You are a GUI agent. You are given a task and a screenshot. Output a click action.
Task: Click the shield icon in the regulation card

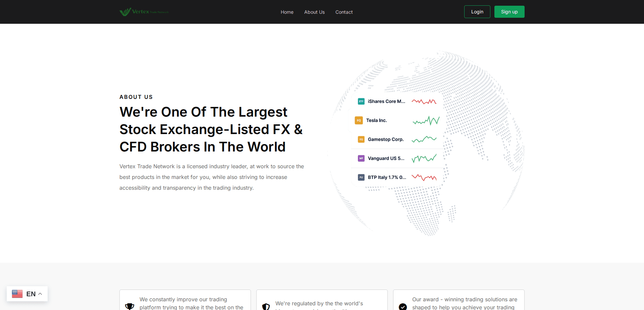pyautogui.click(x=266, y=306)
